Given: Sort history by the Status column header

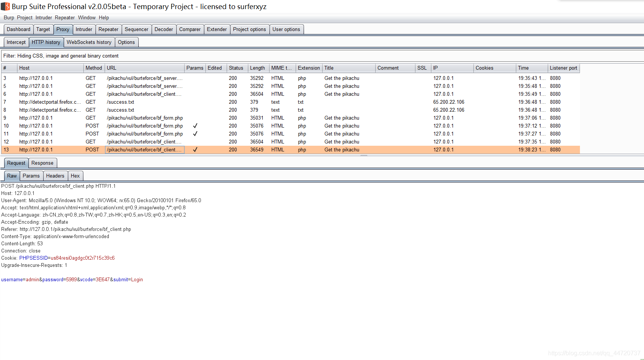Looking at the screenshot, I should point(237,68).
